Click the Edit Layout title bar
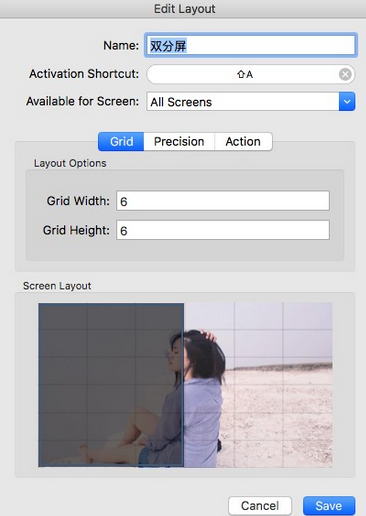366x516 pixels. [x=183, y=9]
